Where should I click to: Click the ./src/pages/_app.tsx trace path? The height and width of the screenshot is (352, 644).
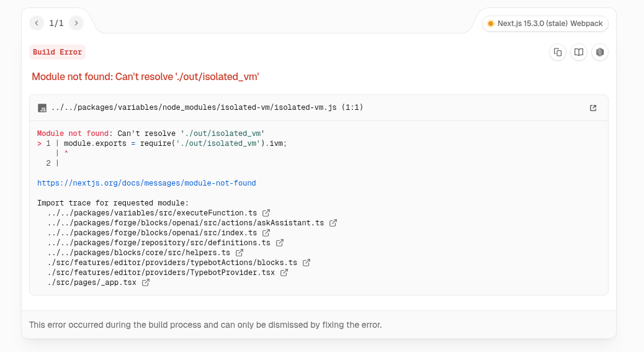tap(92, 282)
